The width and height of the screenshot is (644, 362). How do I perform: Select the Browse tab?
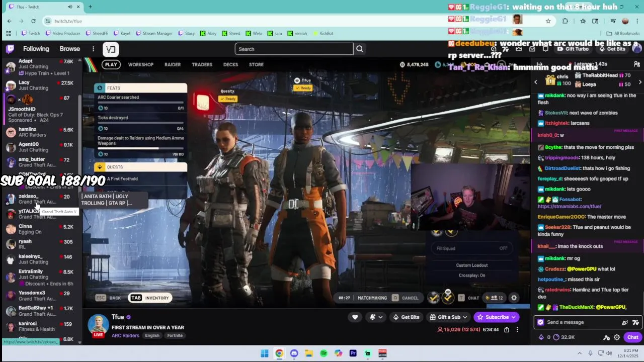point(70,49)
